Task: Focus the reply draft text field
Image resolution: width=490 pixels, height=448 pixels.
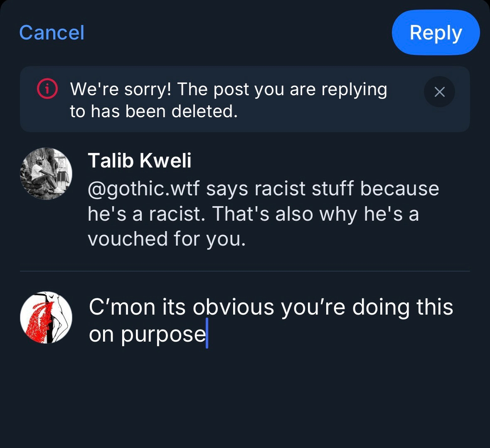Action: tap(270, 320)
